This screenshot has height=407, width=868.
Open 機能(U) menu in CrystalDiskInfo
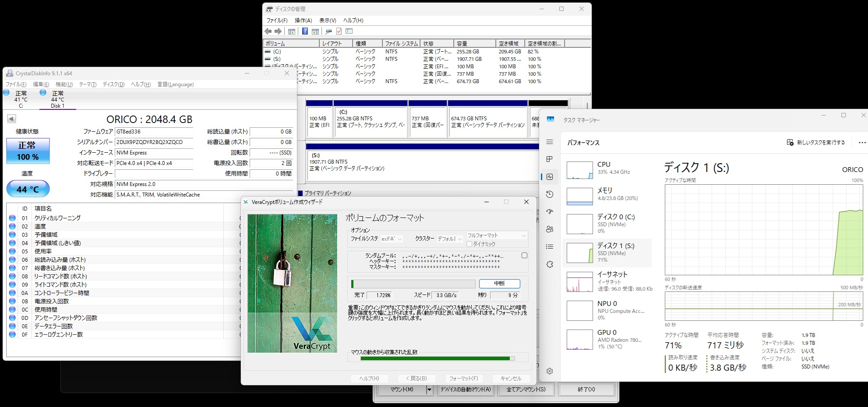(64, 84)
